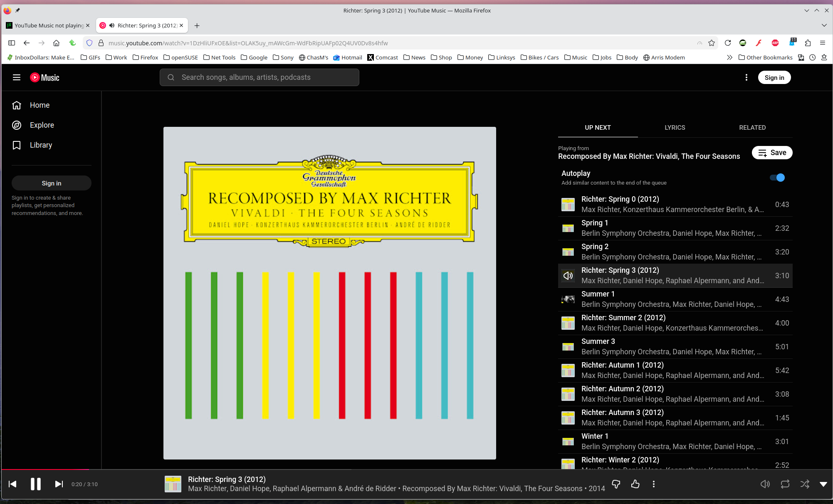Go back to previous track

point(12,484)
